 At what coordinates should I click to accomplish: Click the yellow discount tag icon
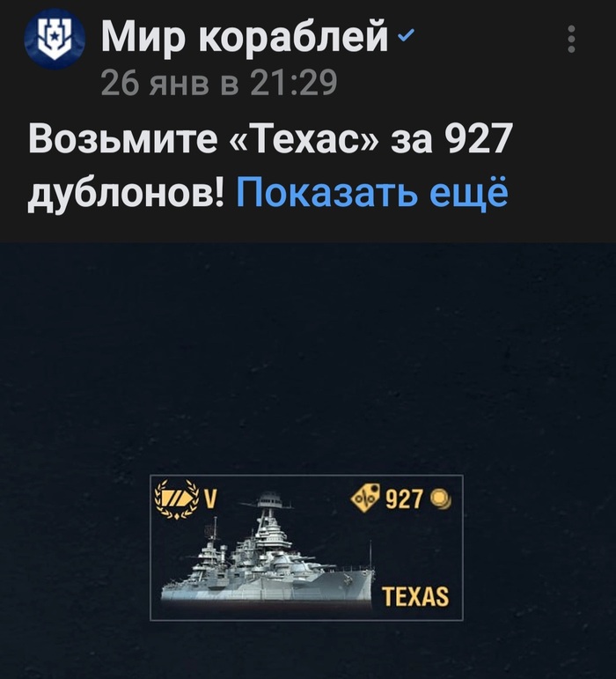pos(365,498)
